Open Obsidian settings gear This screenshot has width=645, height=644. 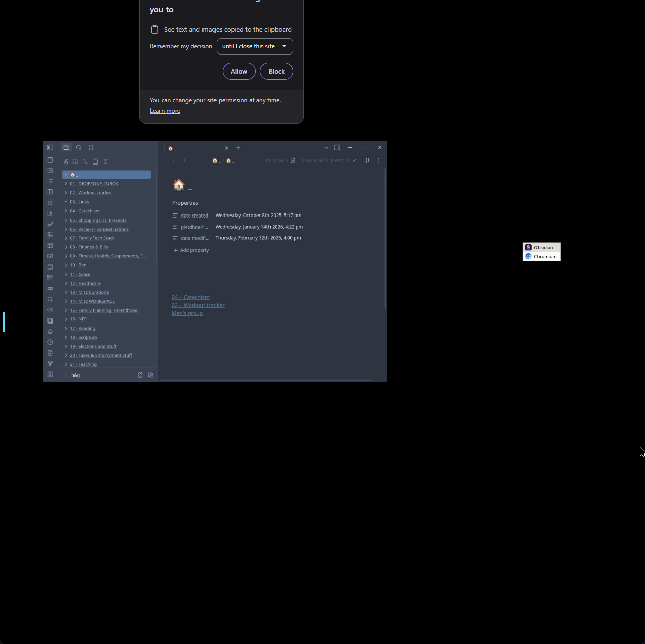[x=150, y=375]
